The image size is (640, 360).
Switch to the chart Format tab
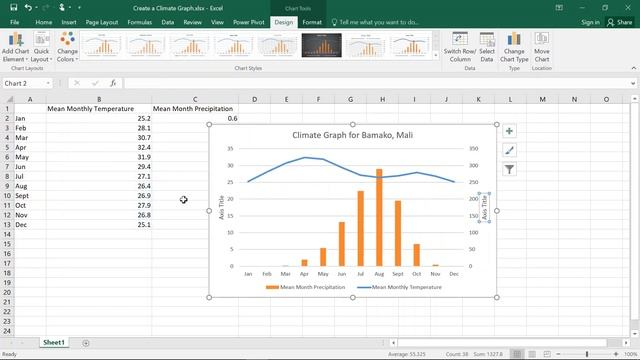pyautogui.click(x=312, y=22)
